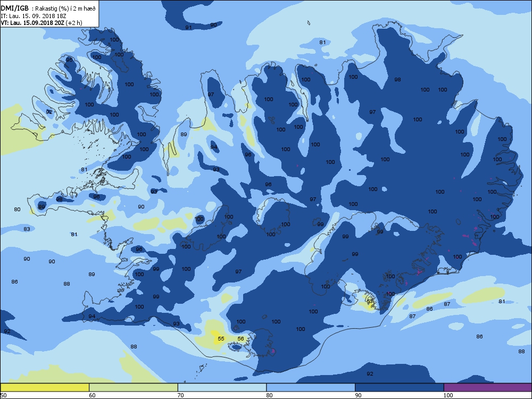The width and height of the screenshot is (532, 399).
Task: Click the light blue 70–80 legend swatch
Action: pyautogui.click(x=222, y=387)
